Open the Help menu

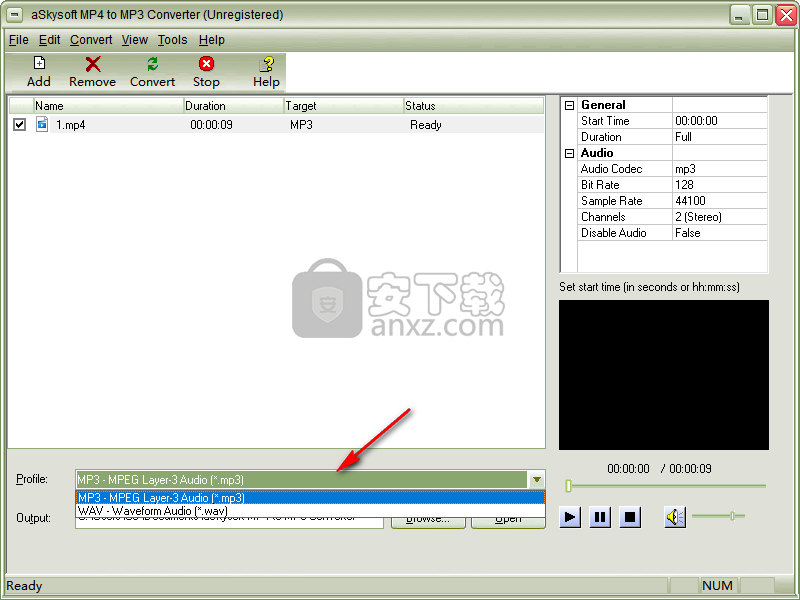(212, 40)
